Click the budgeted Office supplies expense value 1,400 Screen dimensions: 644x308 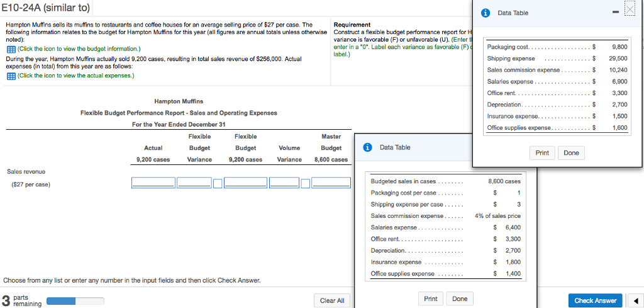point(512,273)
